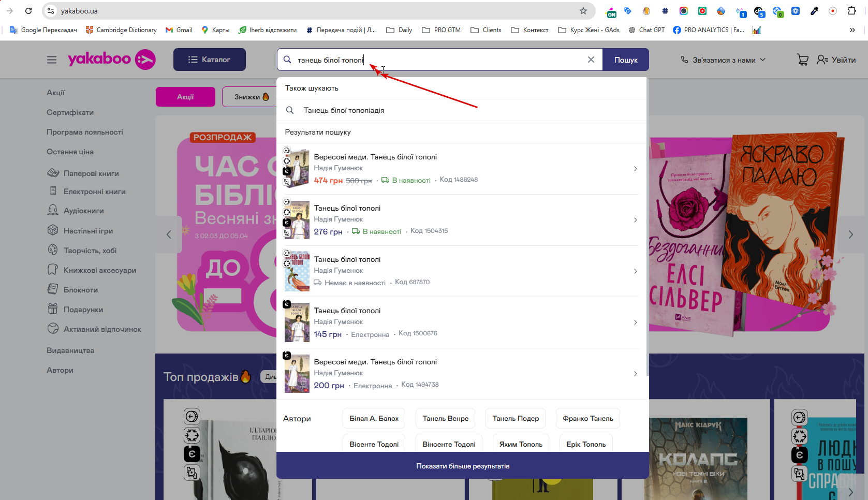The width and height of the screenshot is (868, 500).
Task: Click cover thumbnail of the 474 грн result
Action: click(x=297, y=168)
